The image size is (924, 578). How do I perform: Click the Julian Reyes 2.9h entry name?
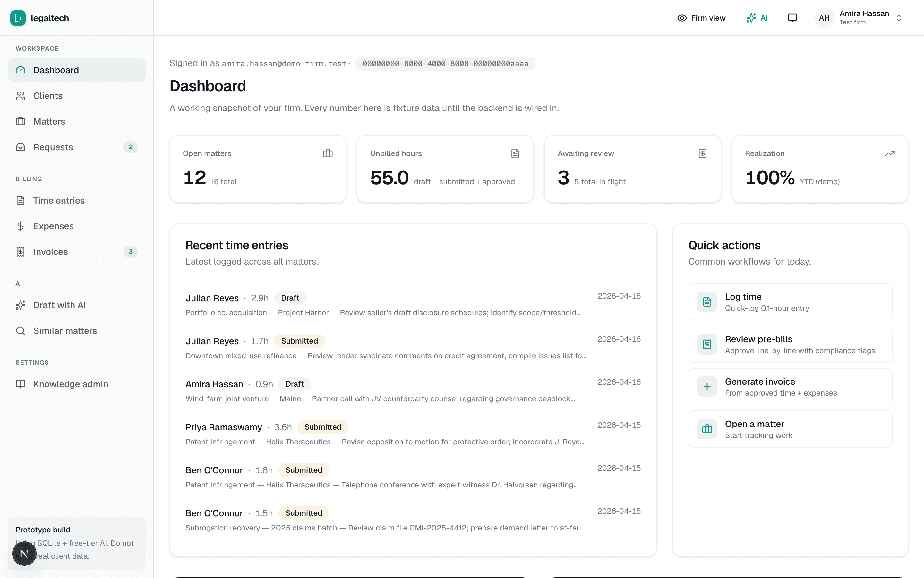(212, 298)
